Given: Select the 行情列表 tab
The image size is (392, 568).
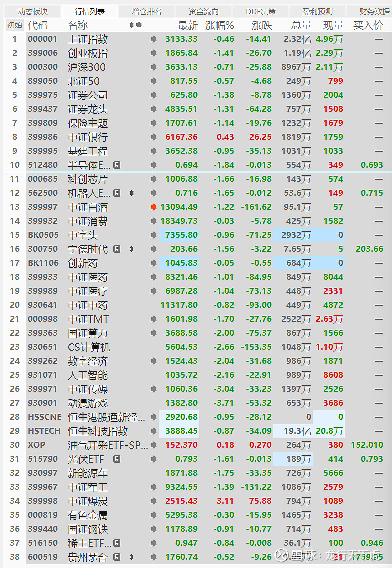Looking at the screenshot, I should [89, 12].
